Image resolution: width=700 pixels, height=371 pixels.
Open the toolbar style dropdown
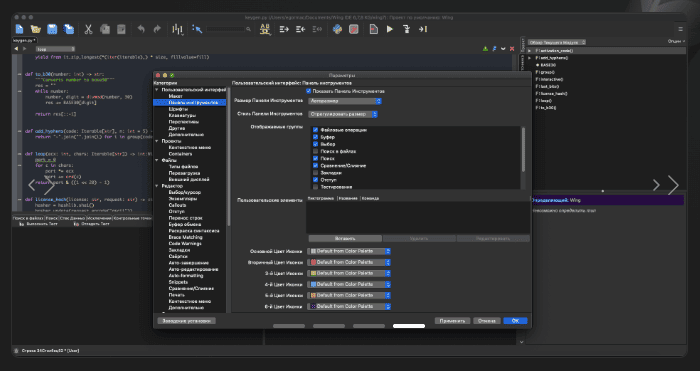tap(343, 114)
